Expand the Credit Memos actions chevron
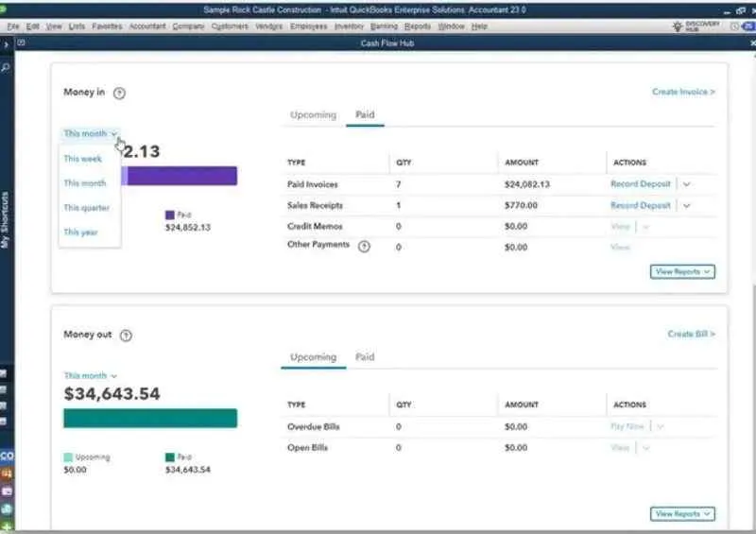 646,227
